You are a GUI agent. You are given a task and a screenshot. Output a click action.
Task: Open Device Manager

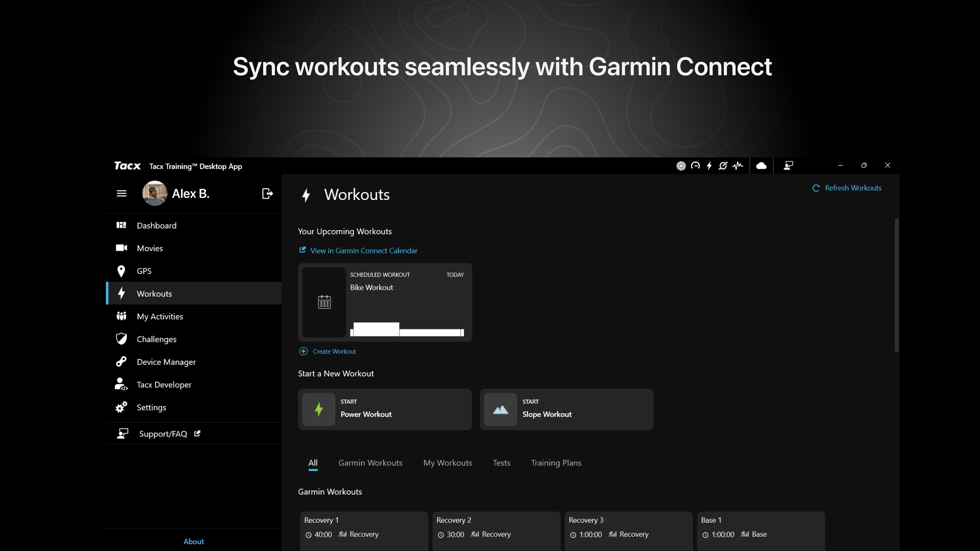coord(194,362)
